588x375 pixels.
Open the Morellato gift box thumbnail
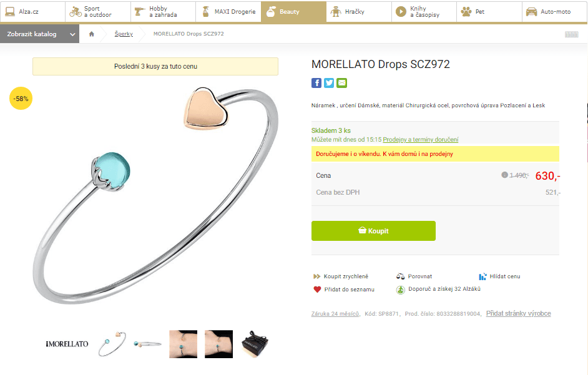click(x=253, y=344)
